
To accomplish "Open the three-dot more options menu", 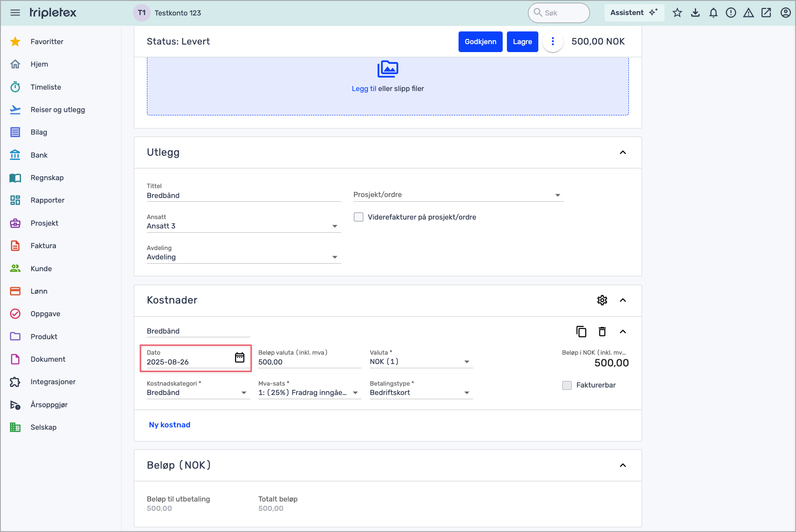I will coord(553,42).
